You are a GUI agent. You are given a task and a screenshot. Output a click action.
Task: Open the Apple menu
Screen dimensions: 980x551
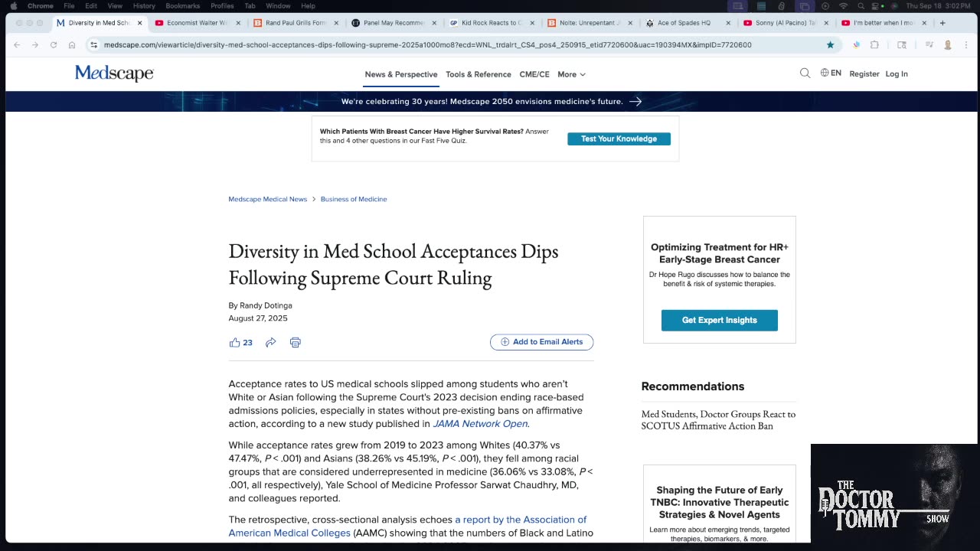pyautogui.click(x=14, y=6)
